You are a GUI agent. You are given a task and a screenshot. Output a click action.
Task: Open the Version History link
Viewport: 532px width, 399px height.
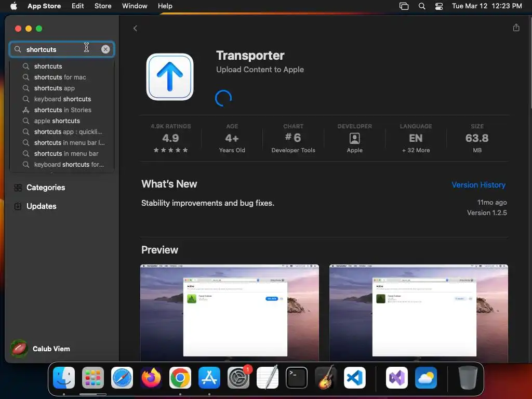pos(478,185)
